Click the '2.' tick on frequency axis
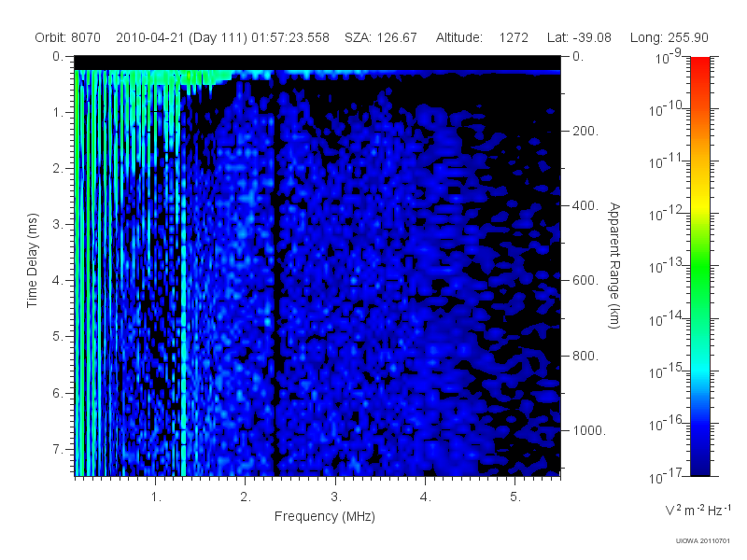 (246, 497)
